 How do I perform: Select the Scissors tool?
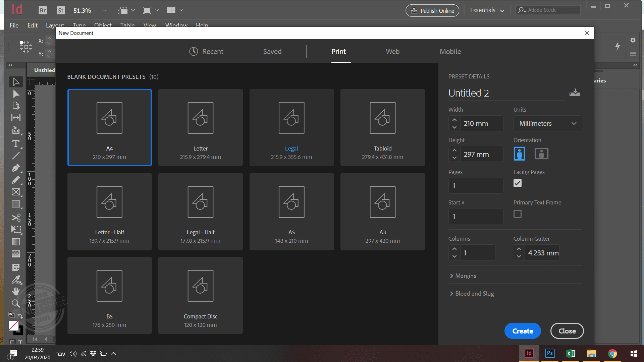(15, 218)
